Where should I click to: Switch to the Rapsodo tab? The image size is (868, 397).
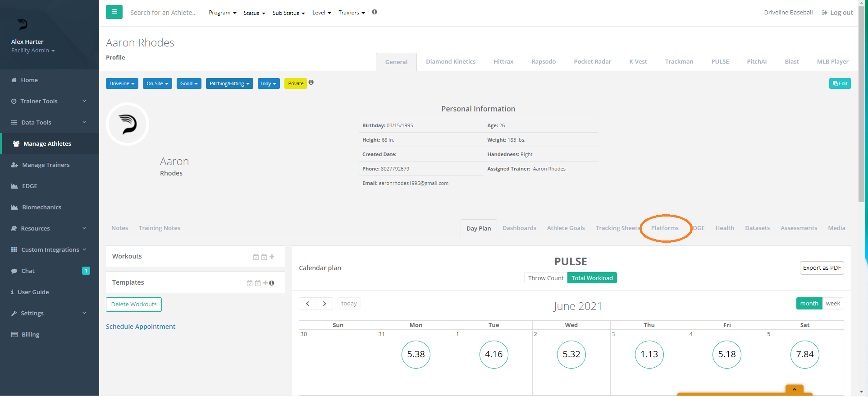pos(543,62)
